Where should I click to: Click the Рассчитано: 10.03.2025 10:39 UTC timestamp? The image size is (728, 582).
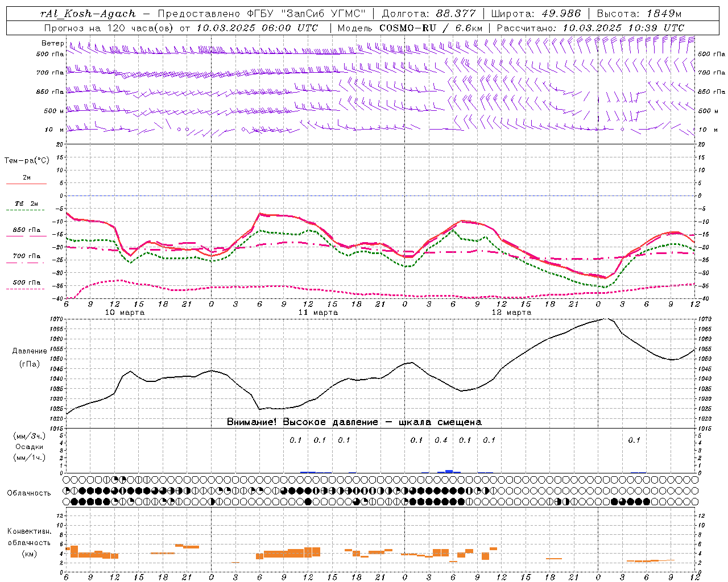(590, 28)
